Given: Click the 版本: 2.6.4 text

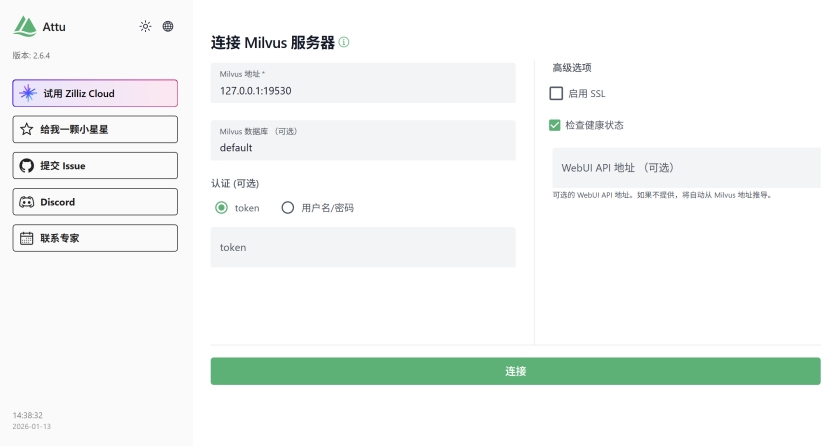Looking at the screenshot, I should pos(31,55).
